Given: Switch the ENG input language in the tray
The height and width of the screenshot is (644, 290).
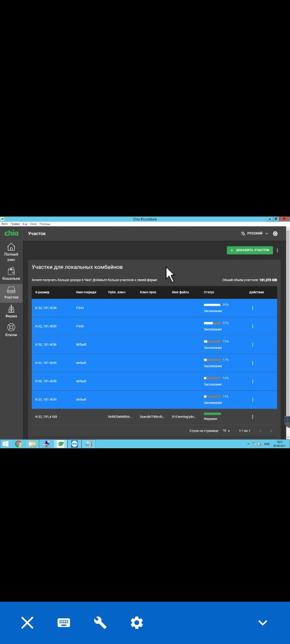Looking at the screenshot, I should pos(267,444).
